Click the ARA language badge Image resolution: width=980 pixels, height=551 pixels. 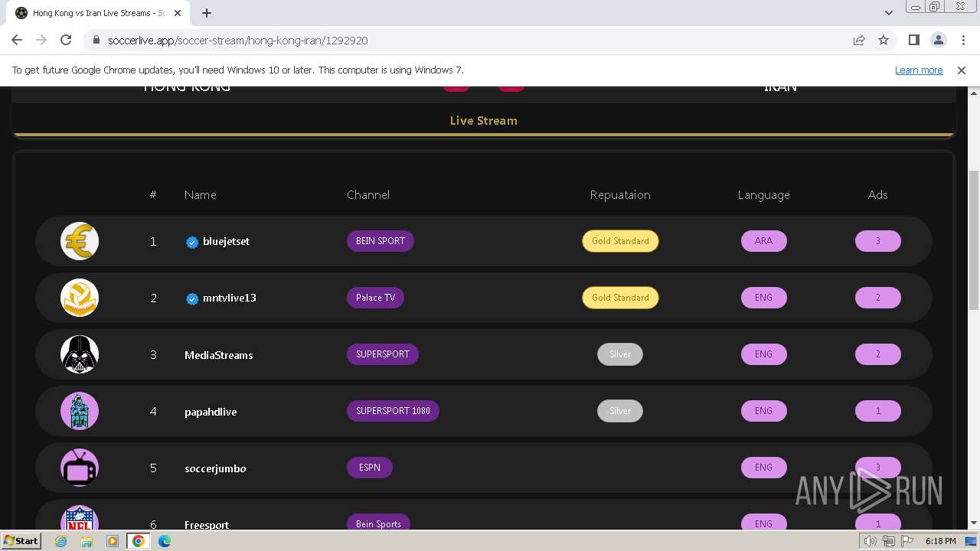pos(764,241)
